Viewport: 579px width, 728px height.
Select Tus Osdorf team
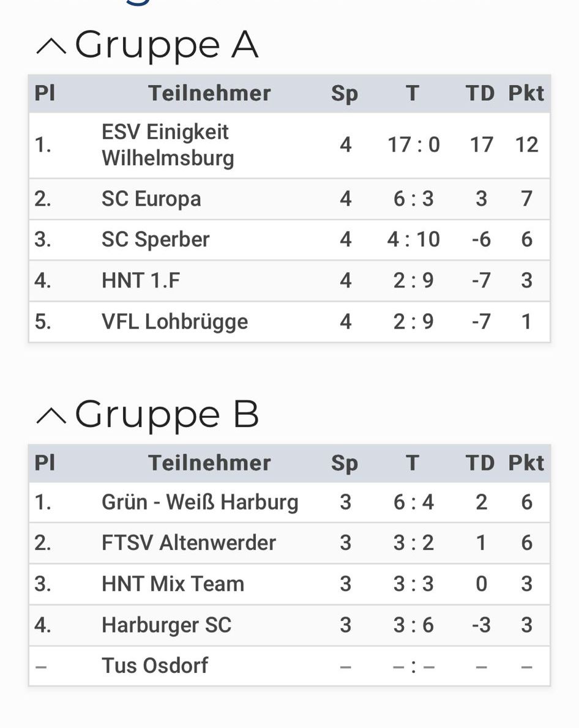click(155, 666)
